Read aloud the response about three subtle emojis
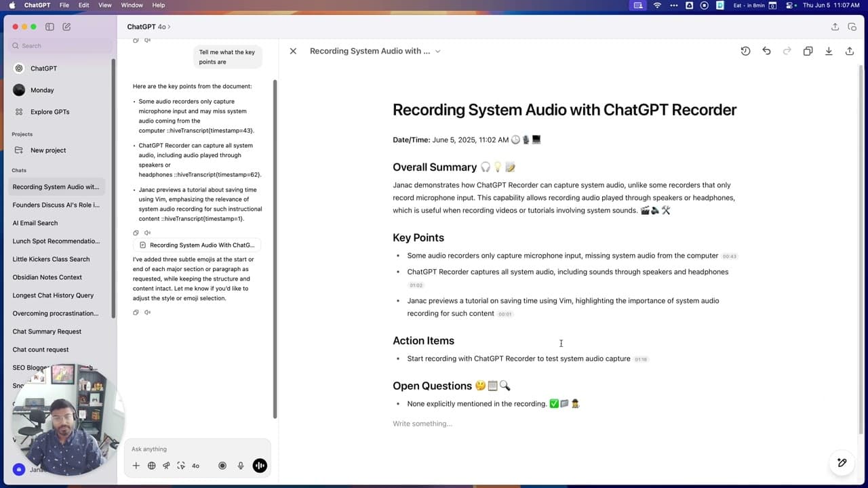 click(x=147, y=312)
